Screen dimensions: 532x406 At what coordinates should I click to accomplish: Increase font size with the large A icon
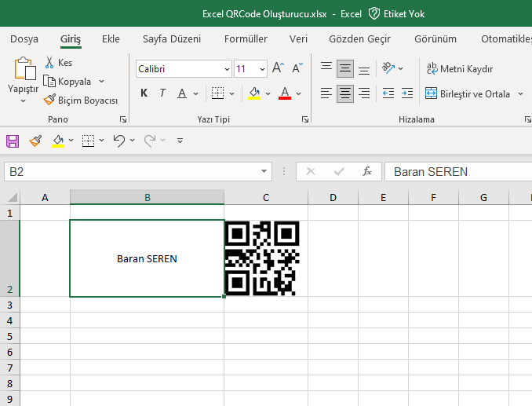tap(279, 68)
